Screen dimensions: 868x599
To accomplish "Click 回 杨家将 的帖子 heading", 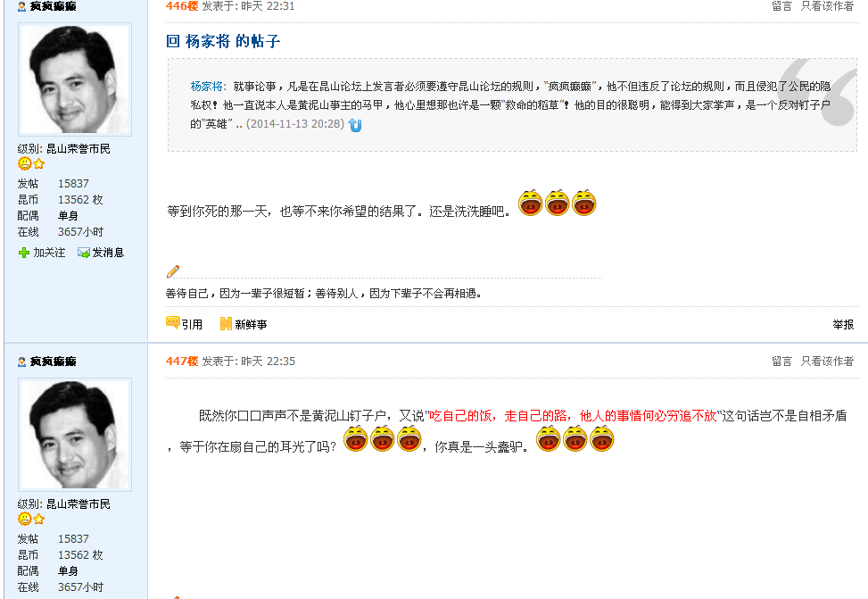I will click(x=223, y=41).
